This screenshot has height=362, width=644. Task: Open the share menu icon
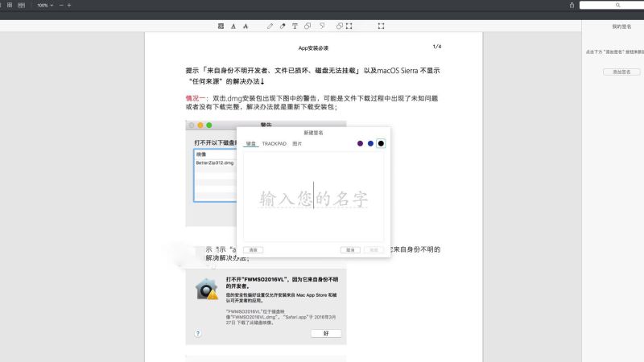572,5
